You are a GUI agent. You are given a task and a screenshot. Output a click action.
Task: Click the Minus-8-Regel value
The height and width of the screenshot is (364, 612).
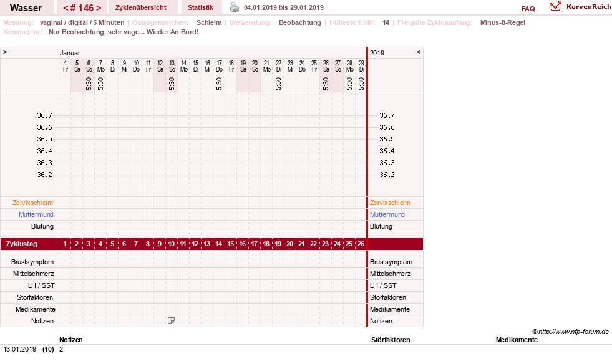pyautogui.click(x=502, y=22)
